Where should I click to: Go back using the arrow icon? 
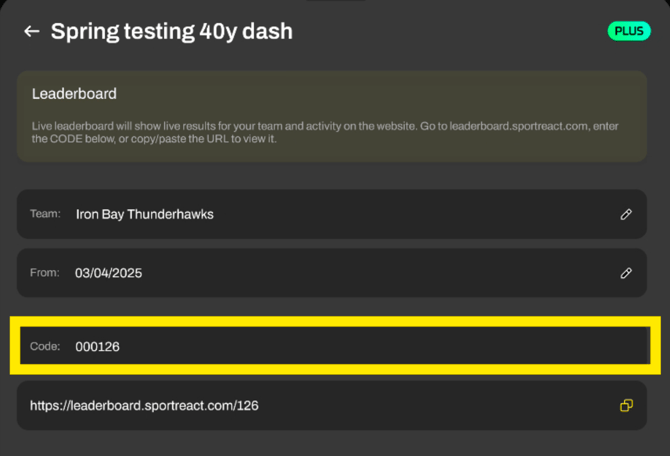pyautogui.click(x=31, y=31)
